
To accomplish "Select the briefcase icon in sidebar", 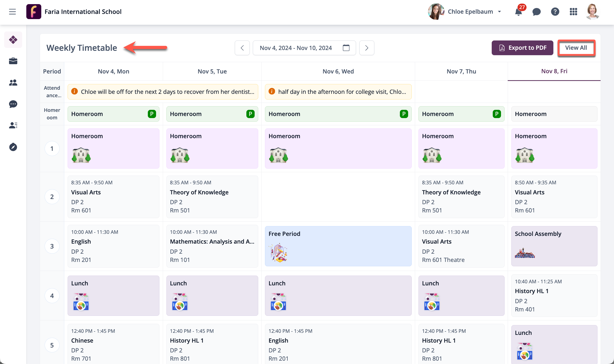I will pos(13,61).
